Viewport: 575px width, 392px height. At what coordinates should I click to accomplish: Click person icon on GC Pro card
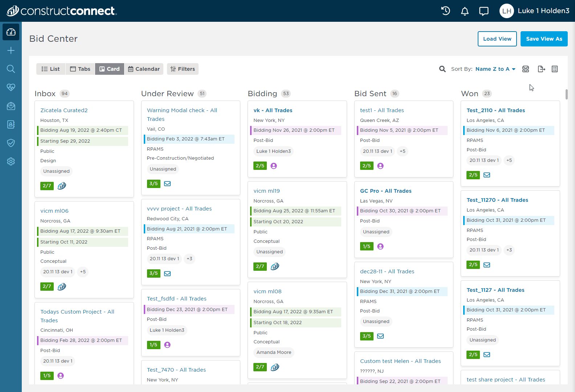pyautogui.click(x=380, y=246)
